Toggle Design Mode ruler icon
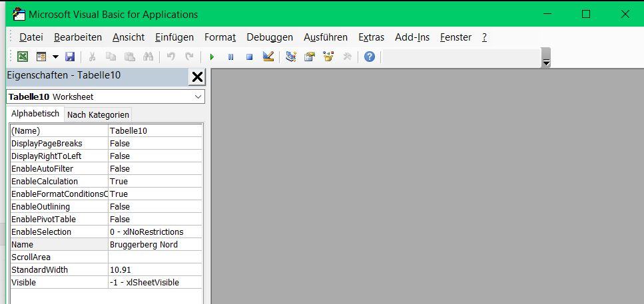The height and width of the screenshot is (304, 644). tap(268, 56)
